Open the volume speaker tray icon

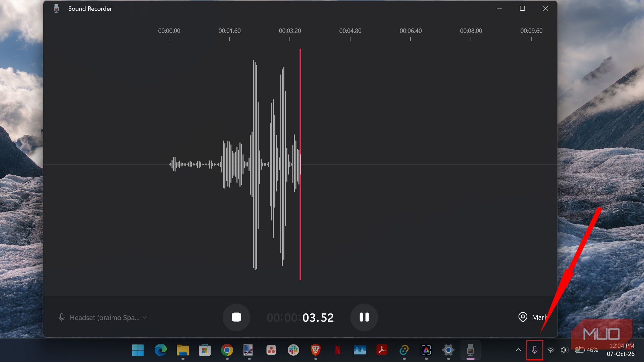pos(564,350)
